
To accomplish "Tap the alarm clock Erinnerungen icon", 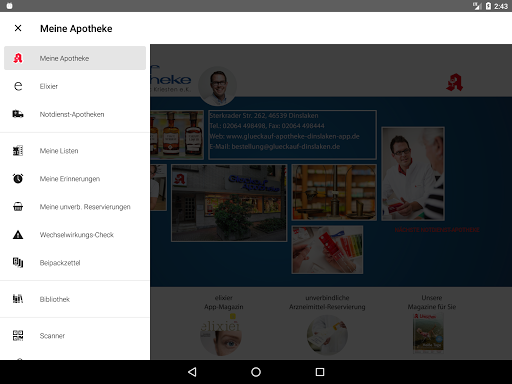I will pyautogui.click(x=18, y=179).
